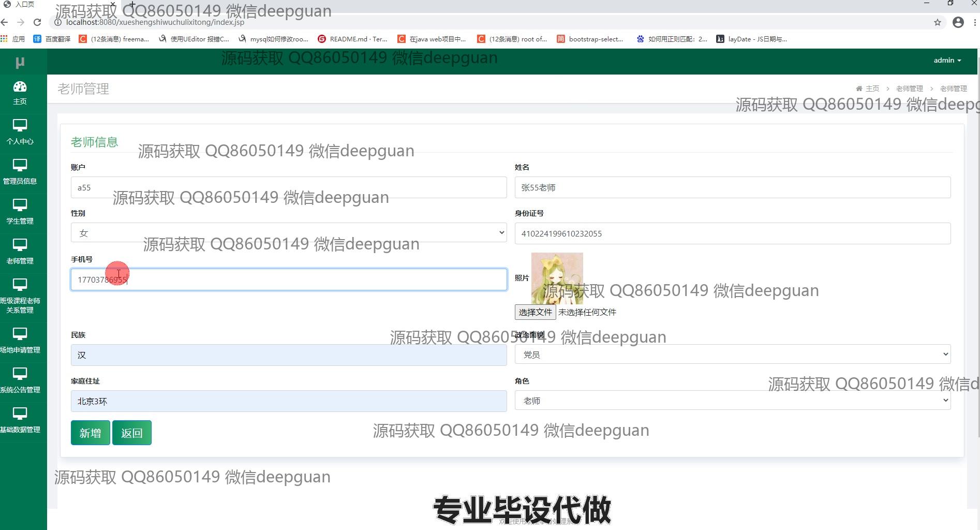
Task: Expand the 性别 dropdown
Action: (x=288, y=233)
